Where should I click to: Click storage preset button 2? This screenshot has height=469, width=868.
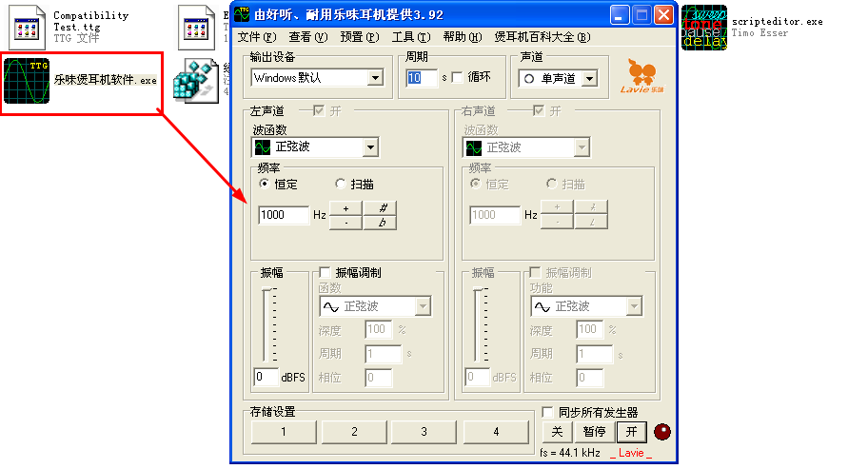tap(354, 432)
